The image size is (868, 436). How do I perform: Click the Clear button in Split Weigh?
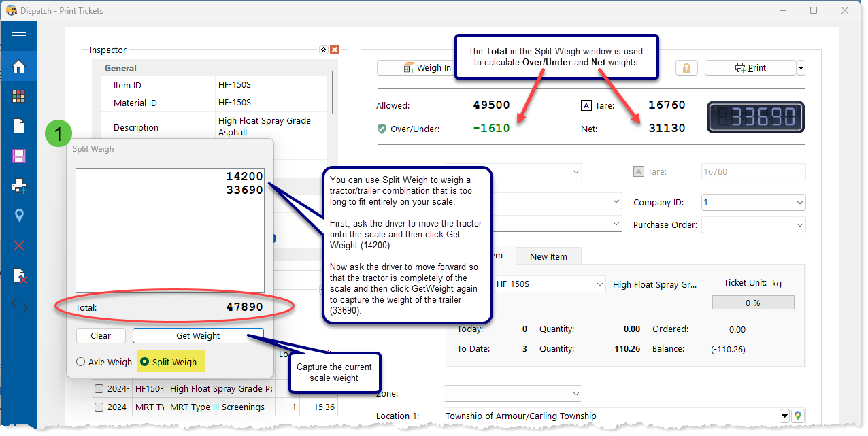click(101, 335)
